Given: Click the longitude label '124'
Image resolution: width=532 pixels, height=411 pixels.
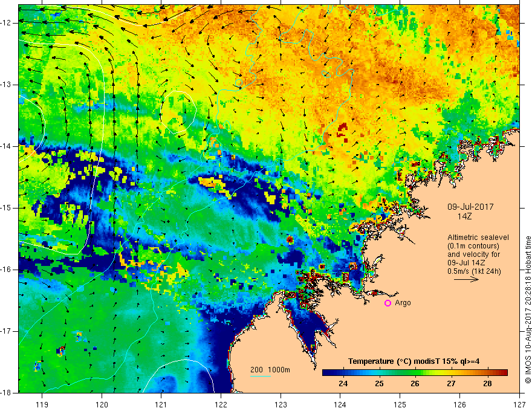Looking at the screenshot, I should 340,404.
